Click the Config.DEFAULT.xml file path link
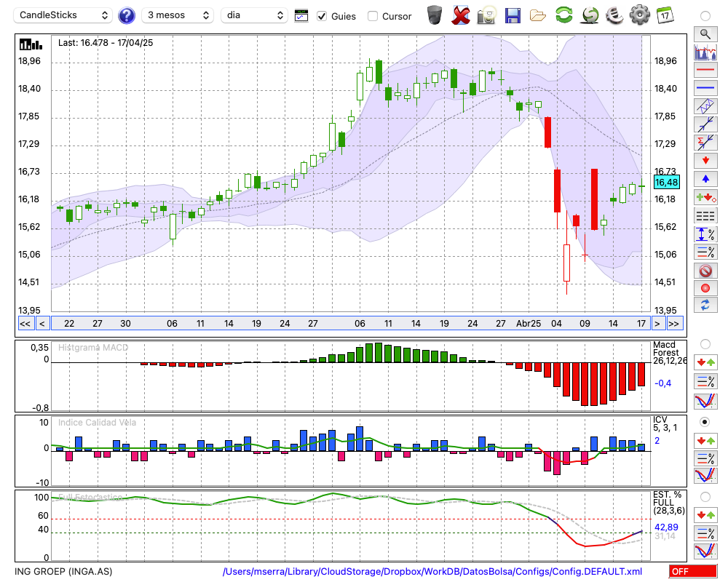 click(x=432, y=571)
